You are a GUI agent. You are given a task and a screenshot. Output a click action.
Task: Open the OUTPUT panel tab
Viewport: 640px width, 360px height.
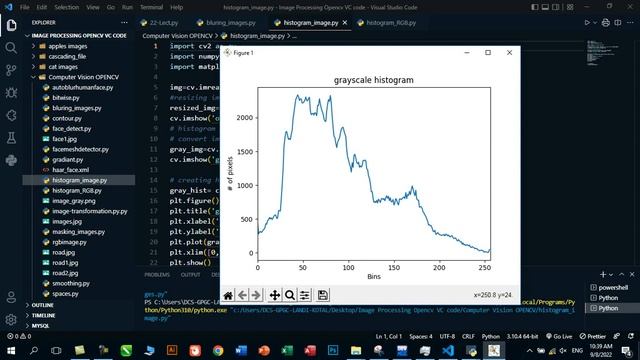(191, 275)
